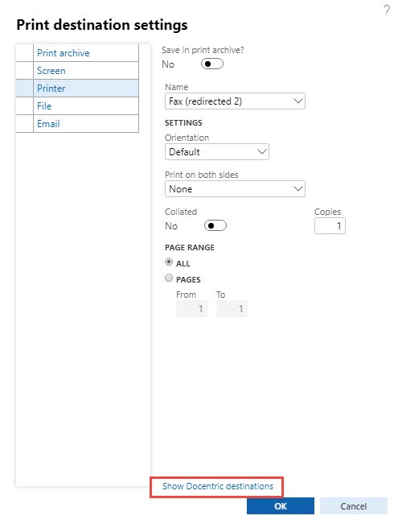Click the row marker beside Printer
398x532 pixels.
click(x=25, y=89)
